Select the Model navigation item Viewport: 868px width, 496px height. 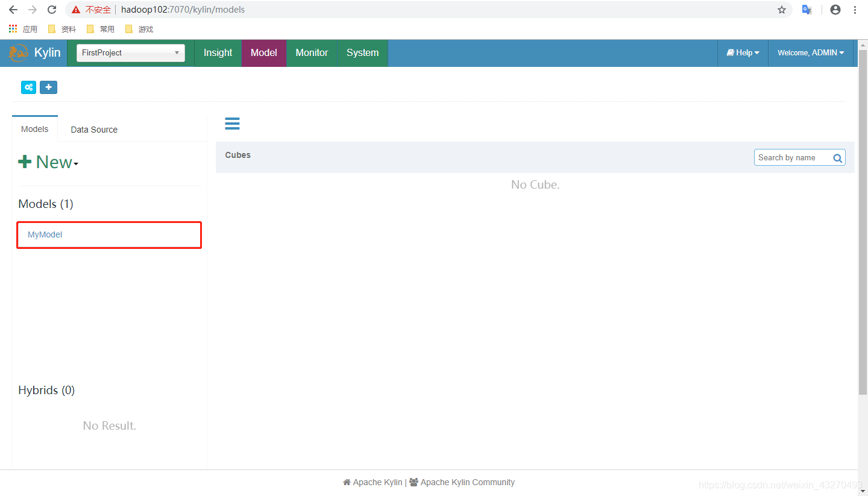264,53
